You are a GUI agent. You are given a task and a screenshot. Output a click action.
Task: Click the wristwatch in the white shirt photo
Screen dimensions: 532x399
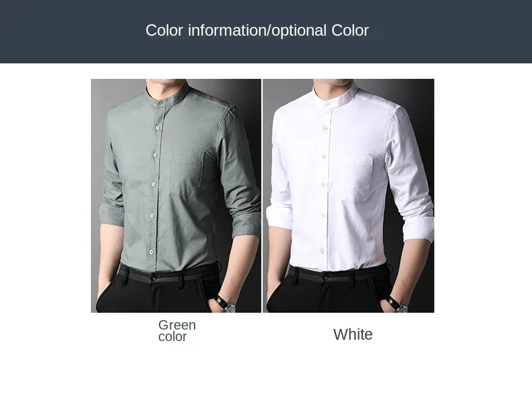397,304
